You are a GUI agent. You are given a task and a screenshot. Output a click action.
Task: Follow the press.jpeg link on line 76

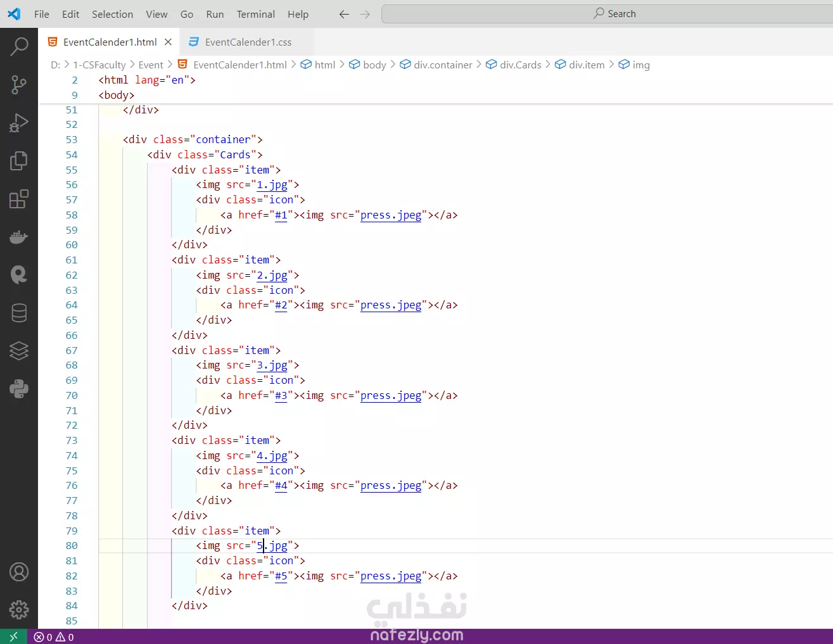click(x=391, y=486)
